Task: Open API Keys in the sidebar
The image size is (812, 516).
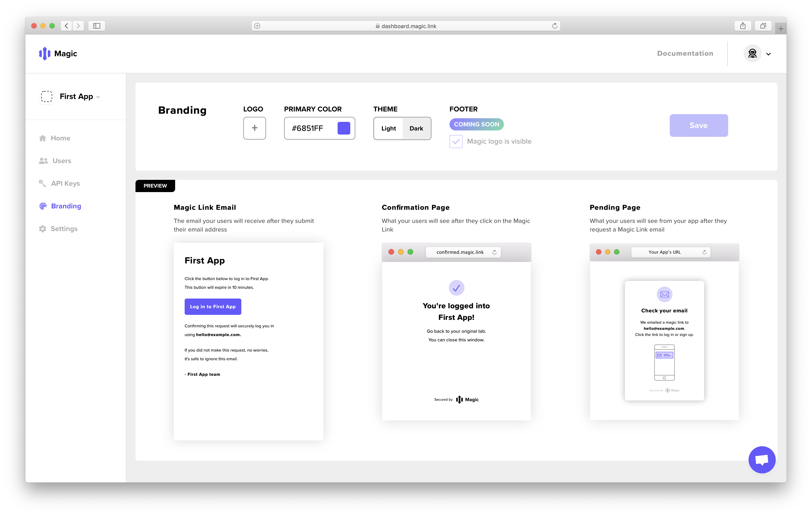Action: tap(59, 183)
